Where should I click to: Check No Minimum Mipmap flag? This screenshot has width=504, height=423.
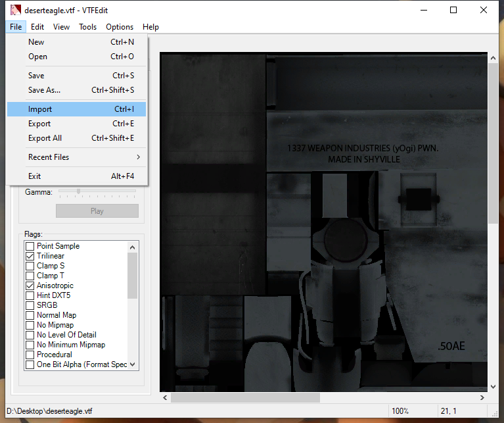[x=30, y=345]
